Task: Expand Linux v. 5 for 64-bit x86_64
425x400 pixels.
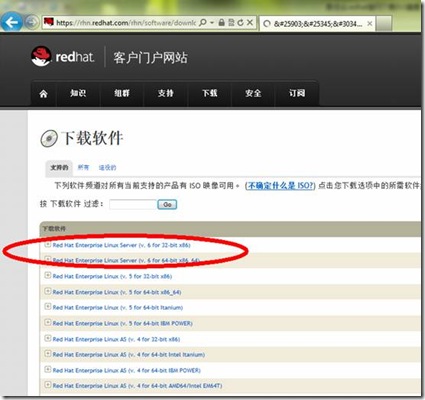Action: tap(48, 291)
